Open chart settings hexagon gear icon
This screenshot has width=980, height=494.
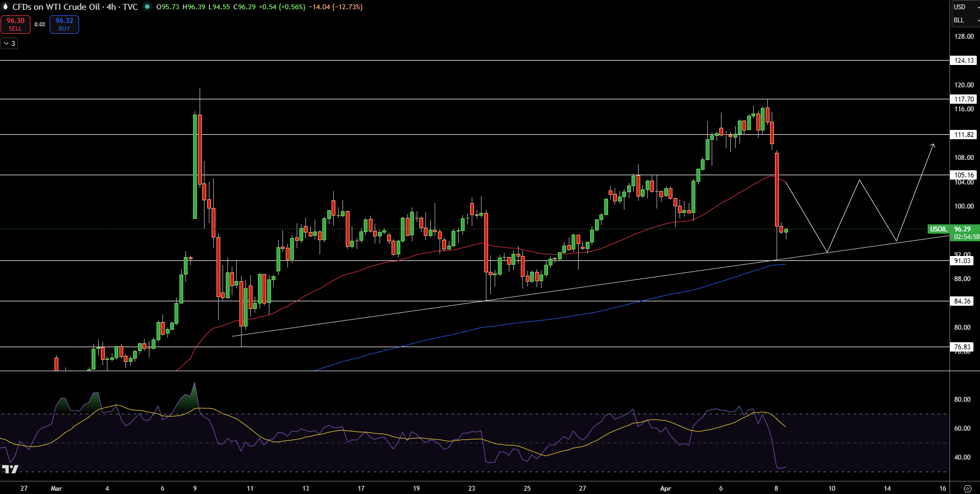pyautogui.click(x=968, y=489)
